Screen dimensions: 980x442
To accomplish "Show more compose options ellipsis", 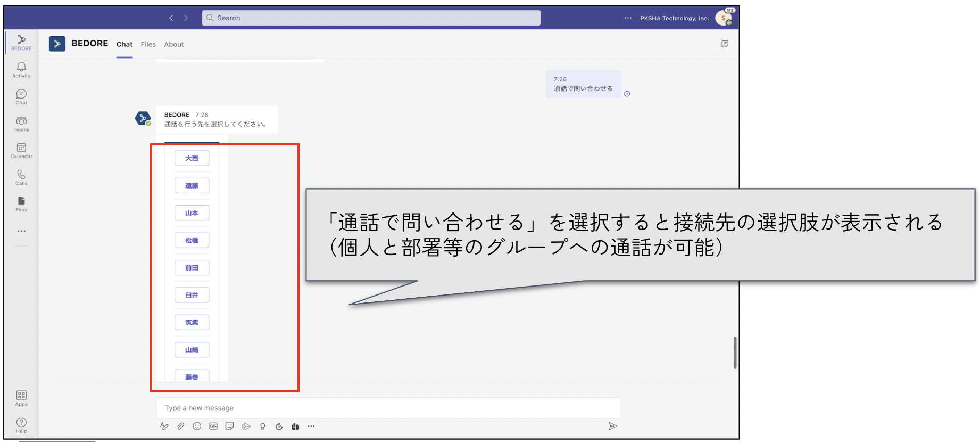I will click(x=311, y=426).
